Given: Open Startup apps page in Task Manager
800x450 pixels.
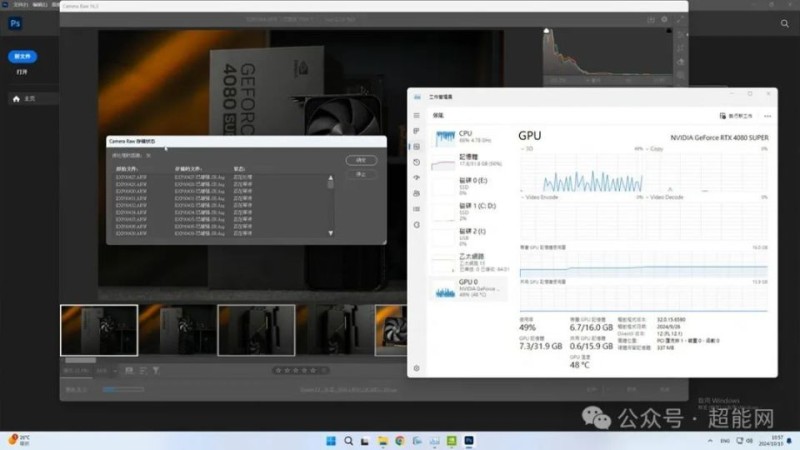Looking at the screenshot, I should pos(416,178).
